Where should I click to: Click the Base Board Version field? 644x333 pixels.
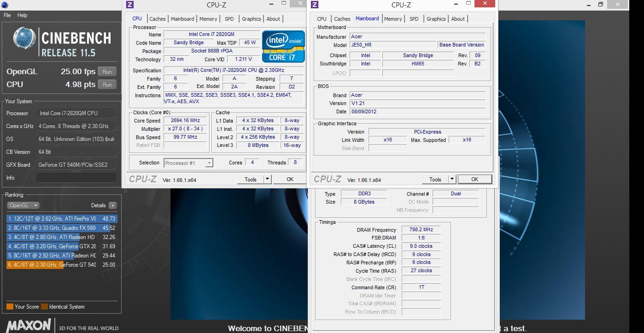pos(462,45)
